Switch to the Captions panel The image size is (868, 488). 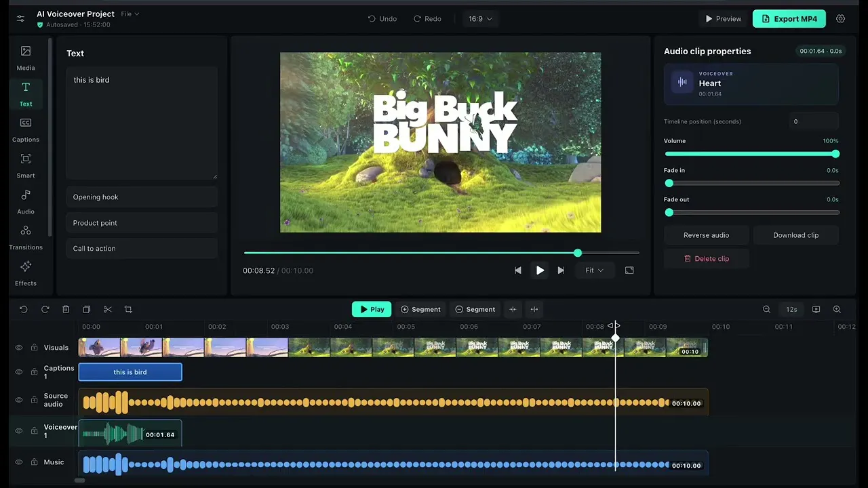click(x=26, y=130)
